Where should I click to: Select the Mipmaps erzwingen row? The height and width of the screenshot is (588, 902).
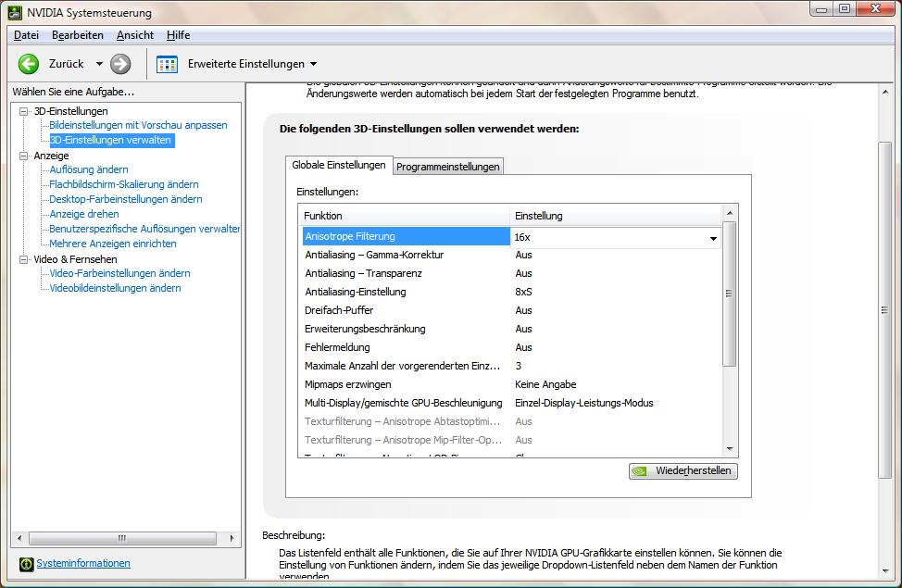click(511, 384)
